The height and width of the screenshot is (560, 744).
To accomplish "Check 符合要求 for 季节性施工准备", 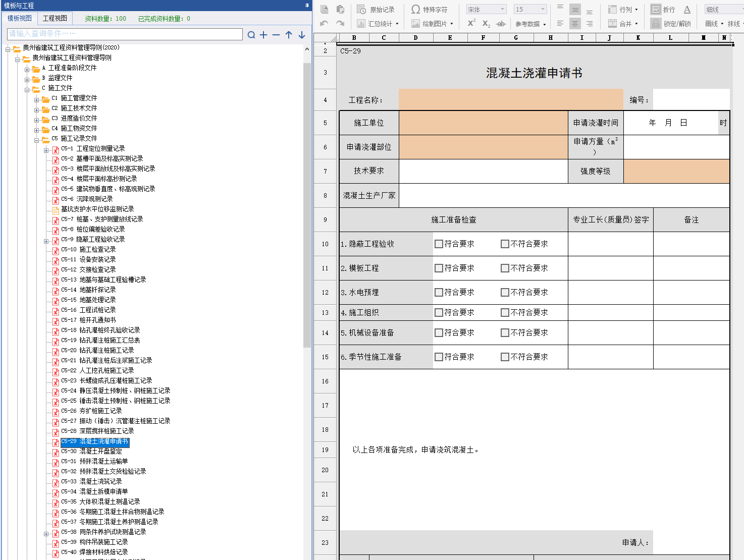I will point(439,357).
